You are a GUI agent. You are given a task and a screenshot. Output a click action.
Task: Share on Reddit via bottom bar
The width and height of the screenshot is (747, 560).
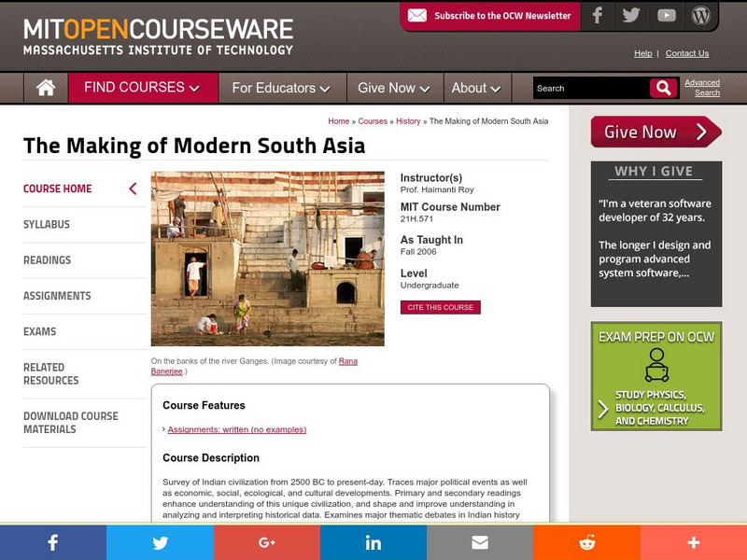tap(586, 542)
